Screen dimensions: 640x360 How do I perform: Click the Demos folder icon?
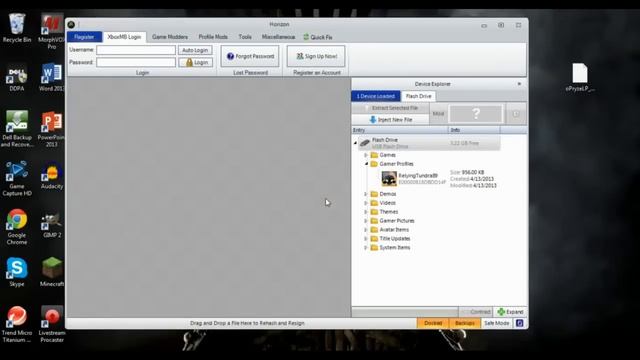[x=374, y=194]
